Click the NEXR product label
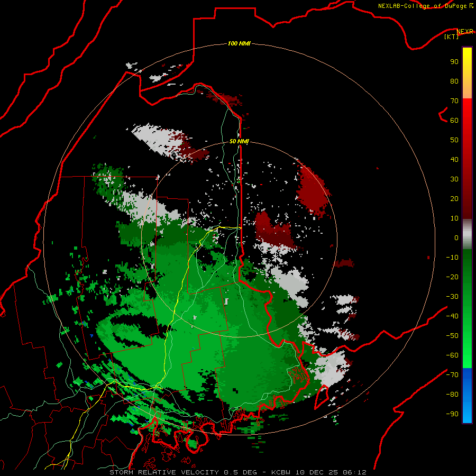Image resolution: width=476 pixels, height=476 pixels. (465, 31)
